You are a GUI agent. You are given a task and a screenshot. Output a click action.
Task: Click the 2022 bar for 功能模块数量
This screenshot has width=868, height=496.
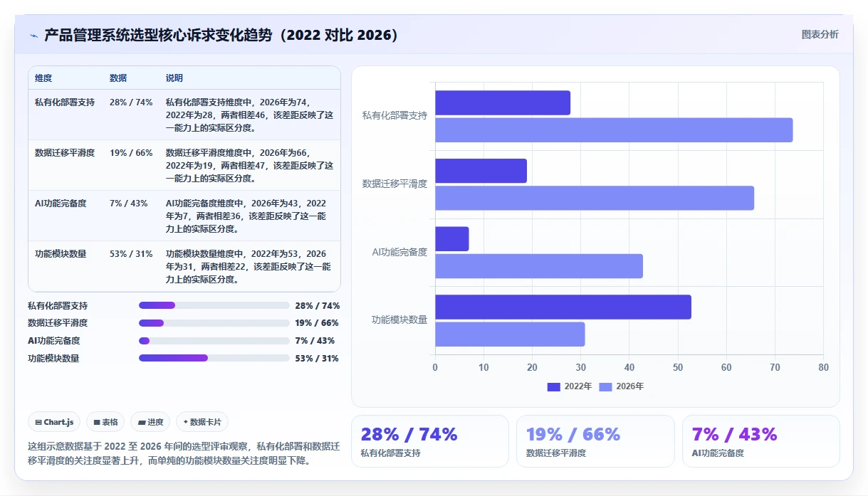click(x=563, y=307)
